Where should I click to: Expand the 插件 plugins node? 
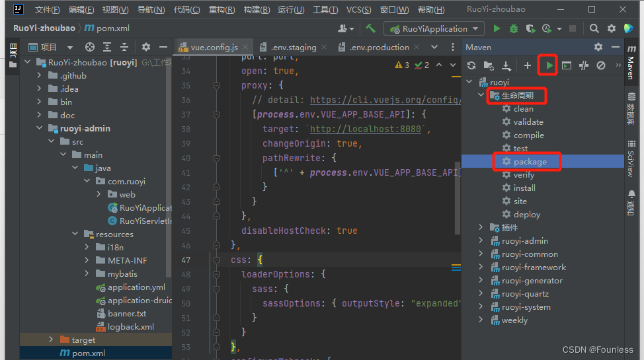click(x=481, y=227)
